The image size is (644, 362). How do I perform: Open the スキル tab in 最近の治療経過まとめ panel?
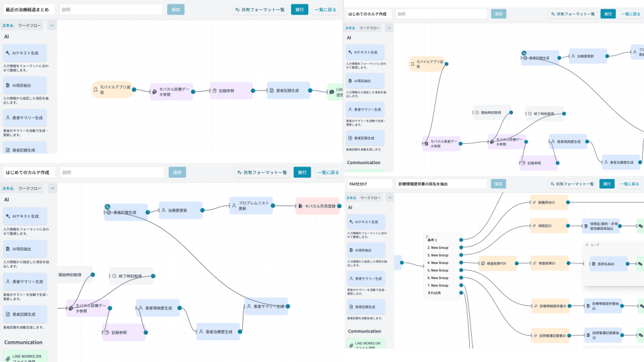[x=8, y=25]
